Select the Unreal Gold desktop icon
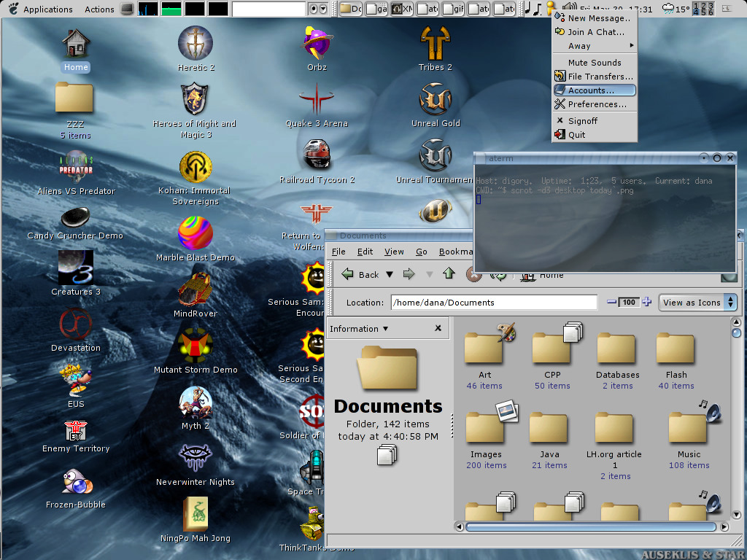This screenshot has height=560, width=747. click(x=435, y=98)
